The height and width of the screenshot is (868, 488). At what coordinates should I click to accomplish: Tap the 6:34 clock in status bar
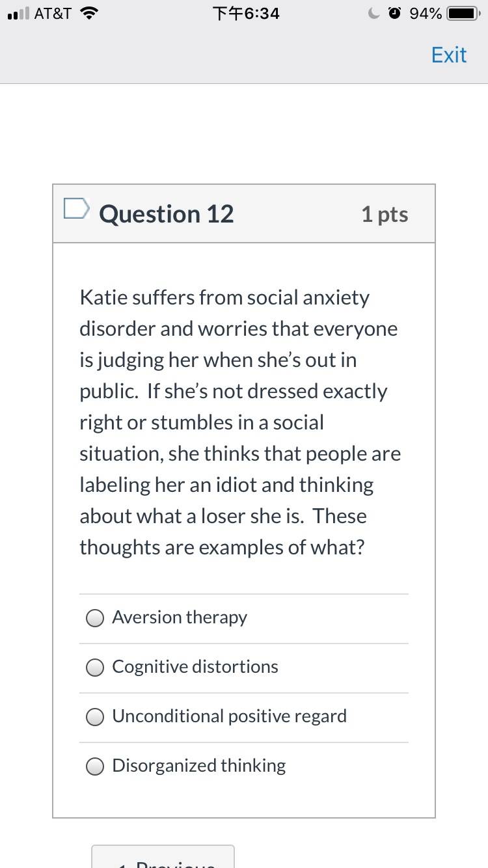point(246,14)
